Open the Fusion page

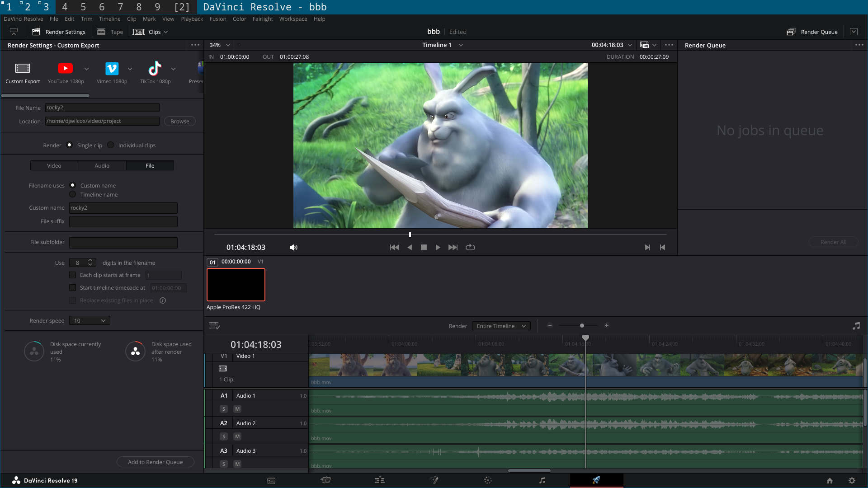[434, 480]
